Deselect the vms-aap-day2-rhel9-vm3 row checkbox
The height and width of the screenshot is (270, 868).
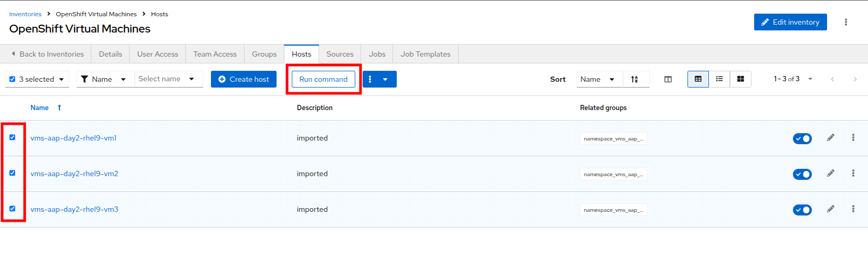point(13,209)
